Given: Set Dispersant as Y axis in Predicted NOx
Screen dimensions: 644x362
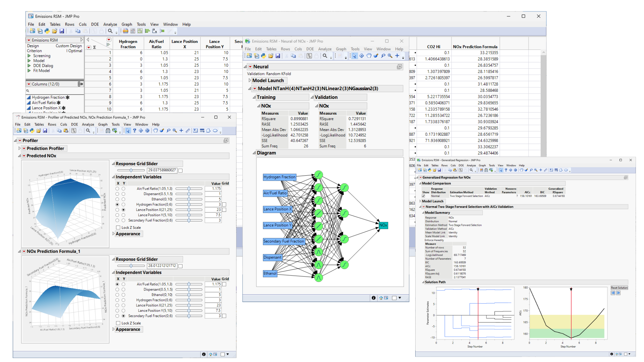Looking at the screenshot, I should (123, 194).
